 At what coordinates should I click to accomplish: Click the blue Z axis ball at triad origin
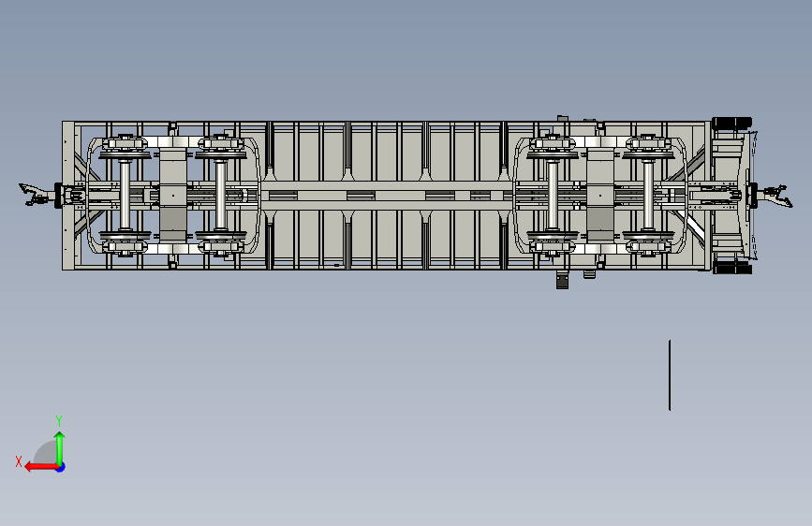pos(61,467)
